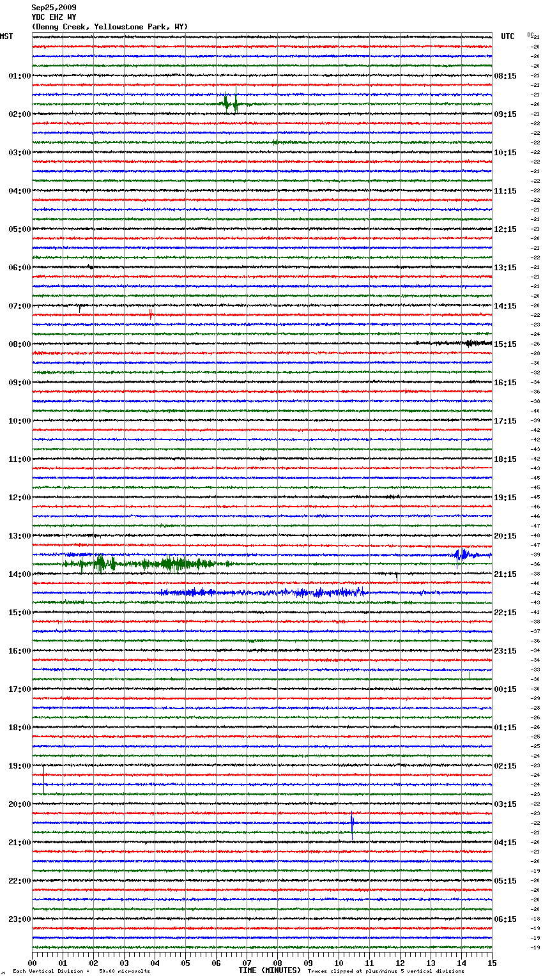Click the Denny Creek, Yellowstone Park location label
543x980 pixels.
[x=110, y=27]
